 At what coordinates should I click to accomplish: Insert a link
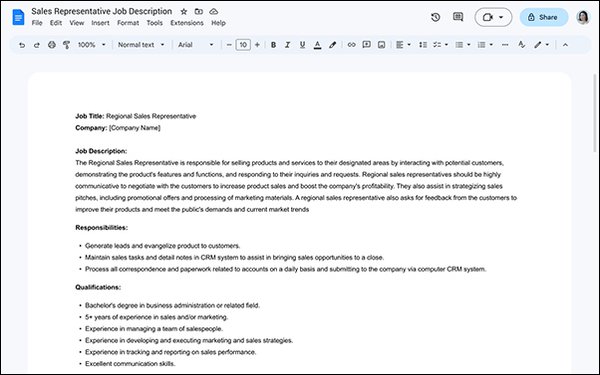351,45
